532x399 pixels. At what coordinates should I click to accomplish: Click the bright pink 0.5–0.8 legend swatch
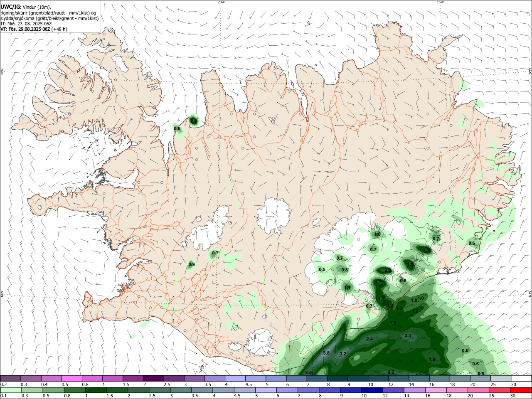click(x=71, y=378)
